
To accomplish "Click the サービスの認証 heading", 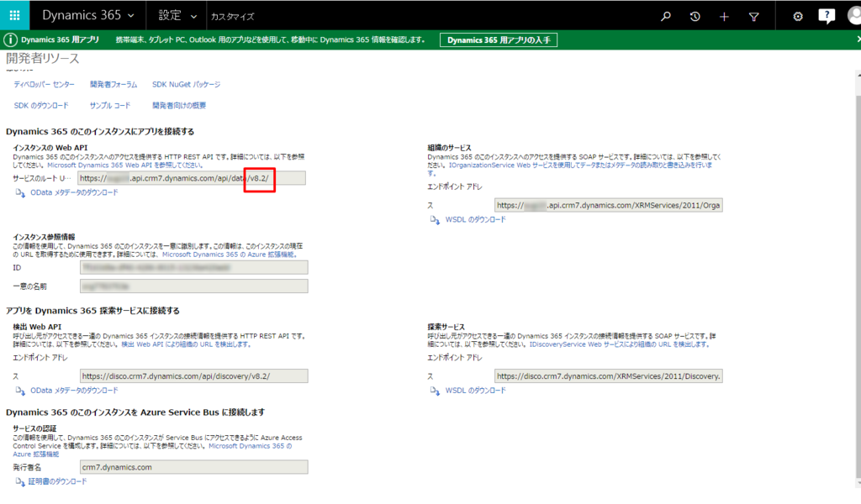I will pyautogui.click(x=34, y=428).
